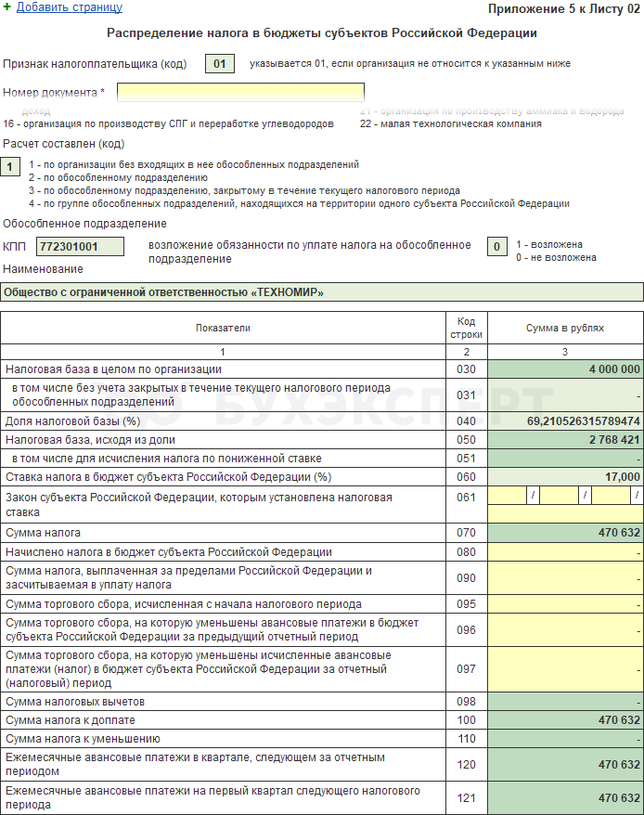Select line 121 value 470 632
Image resolution: width=644 pixels, height=815 pixels.
[x=565, y=798]
